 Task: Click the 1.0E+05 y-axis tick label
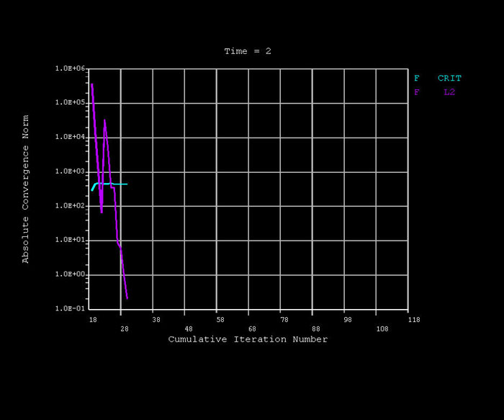pos(70,102)
